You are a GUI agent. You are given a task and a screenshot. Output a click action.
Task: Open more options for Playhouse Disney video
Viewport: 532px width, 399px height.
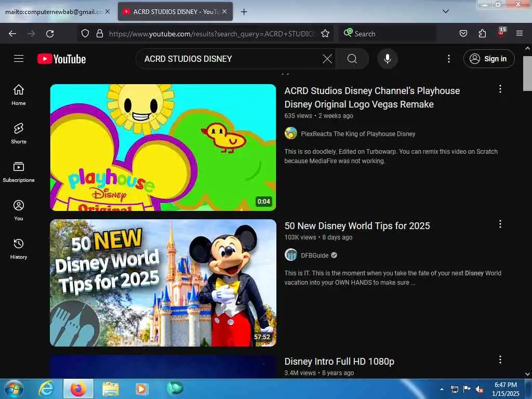(500, 89)
